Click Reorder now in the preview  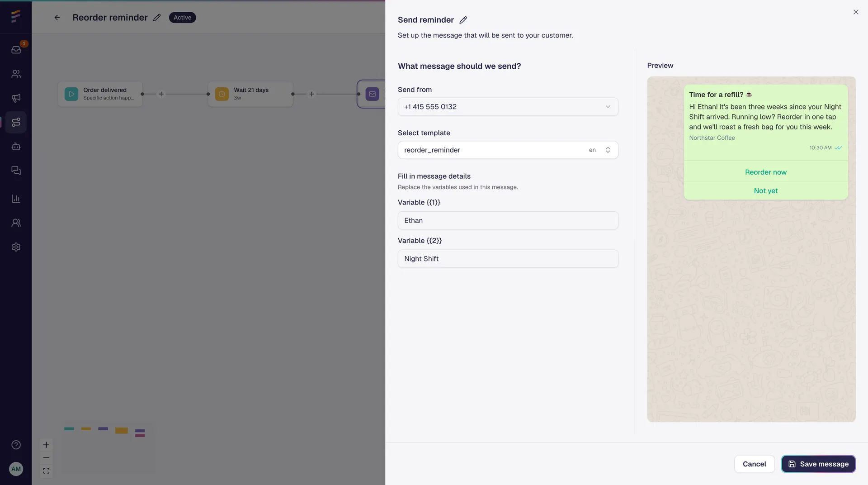pyautogui.click(x=765, y=172)
